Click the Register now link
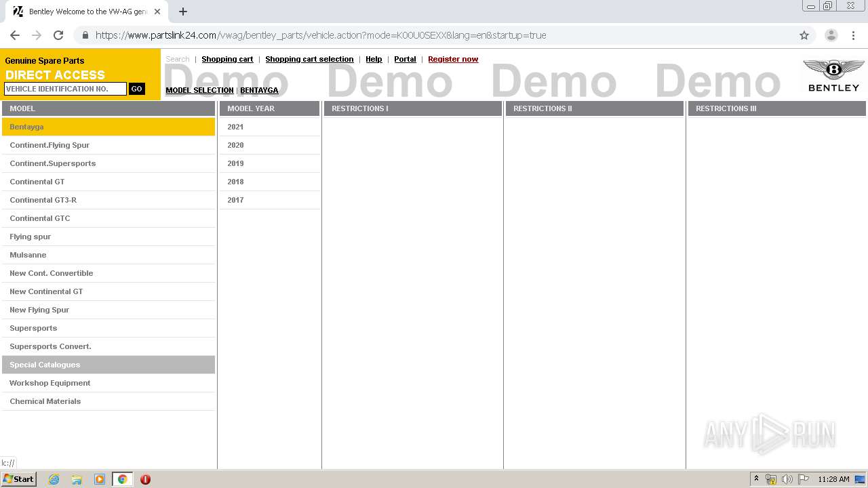Screen dimensions: 868x488 (453, 59)
